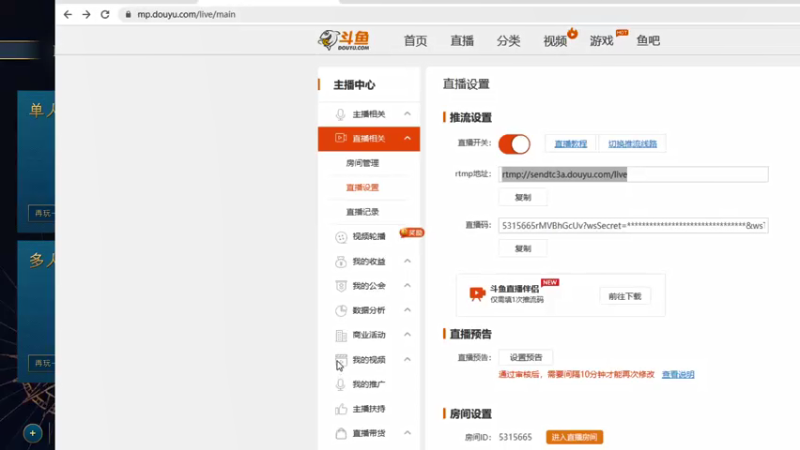Select 直播设置 in sidebar

[362, 188]
